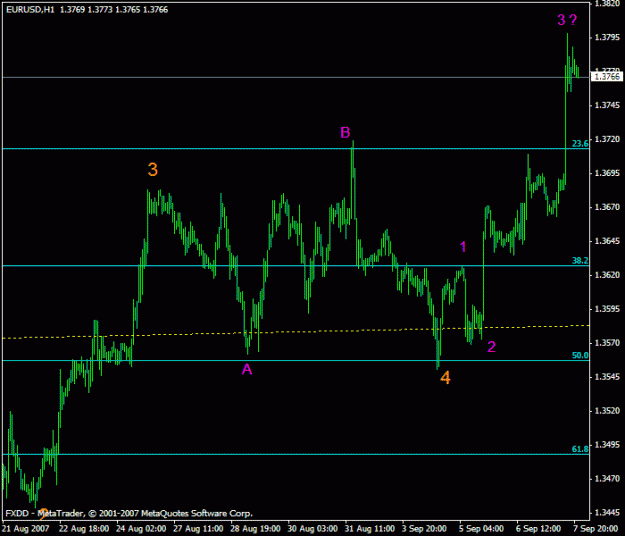The height and width of the screenshot is (536, 625).
Task: Click the 61.8 Fibonacci level label
Action: point(580,449)
